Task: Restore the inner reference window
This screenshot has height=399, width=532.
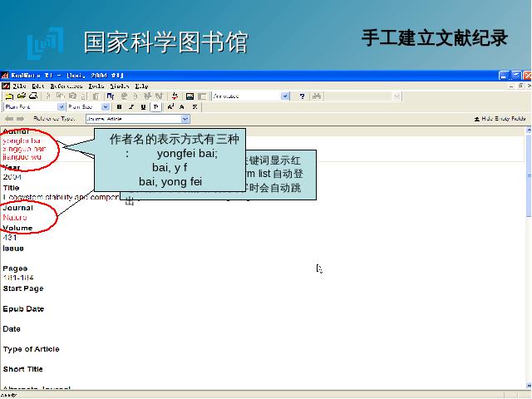Action: 520,86
